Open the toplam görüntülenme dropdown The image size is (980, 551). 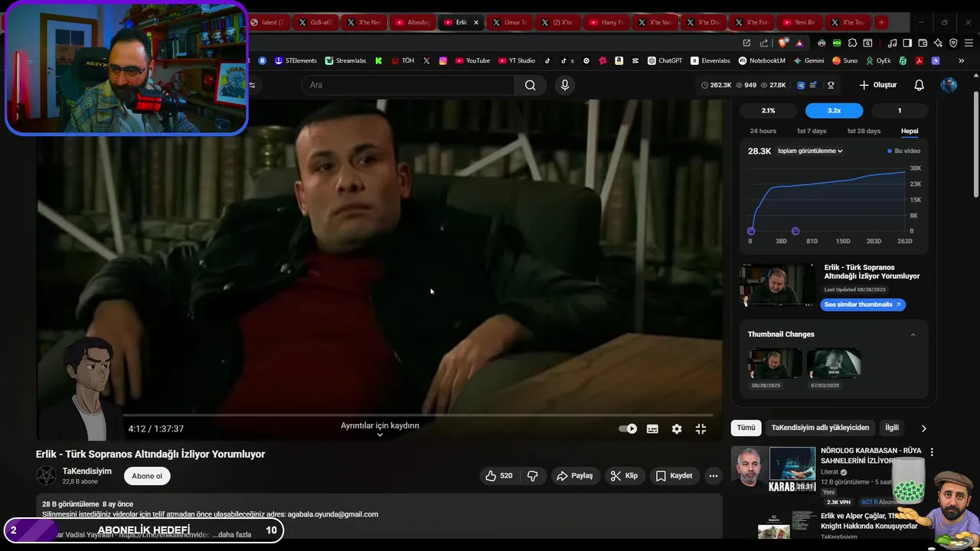pos(810,151)
